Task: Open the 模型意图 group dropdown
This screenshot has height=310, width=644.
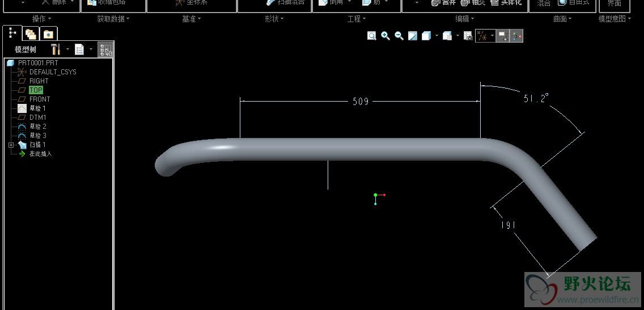Action: 615,19
